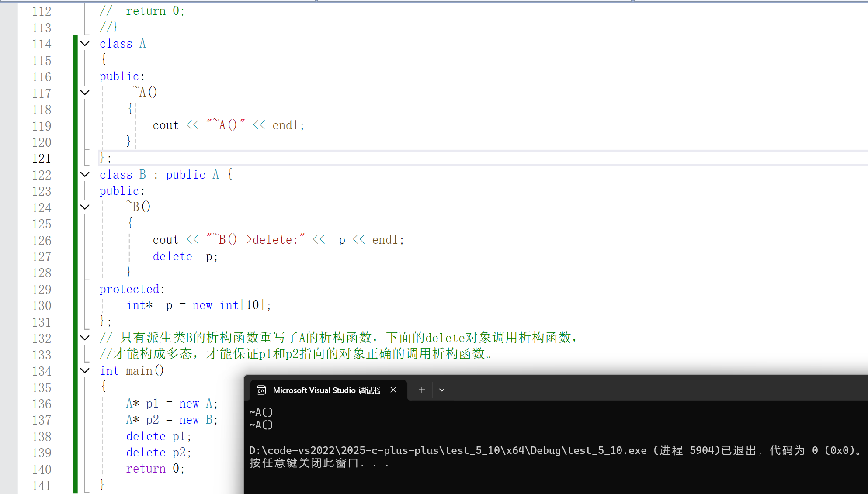Click the console icon in the terminal tab
The image size is (868, 494).
(261, 390)
